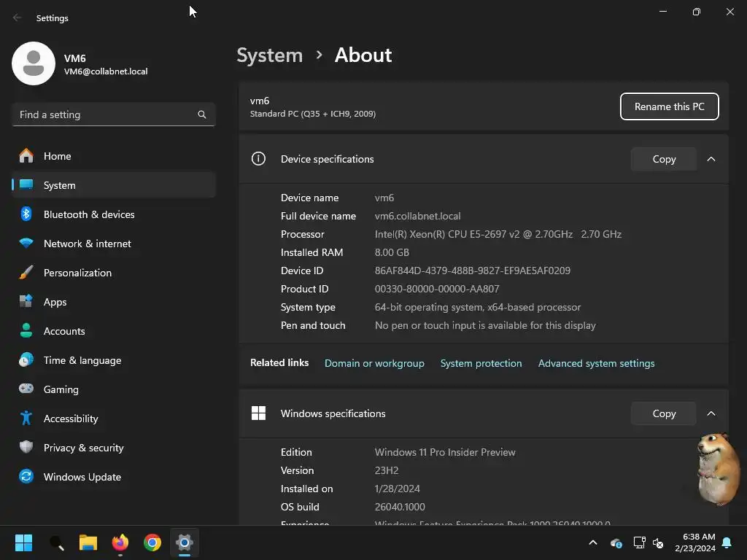
Task: Click the muted volume tray icon
Action: tap(658, 542)
